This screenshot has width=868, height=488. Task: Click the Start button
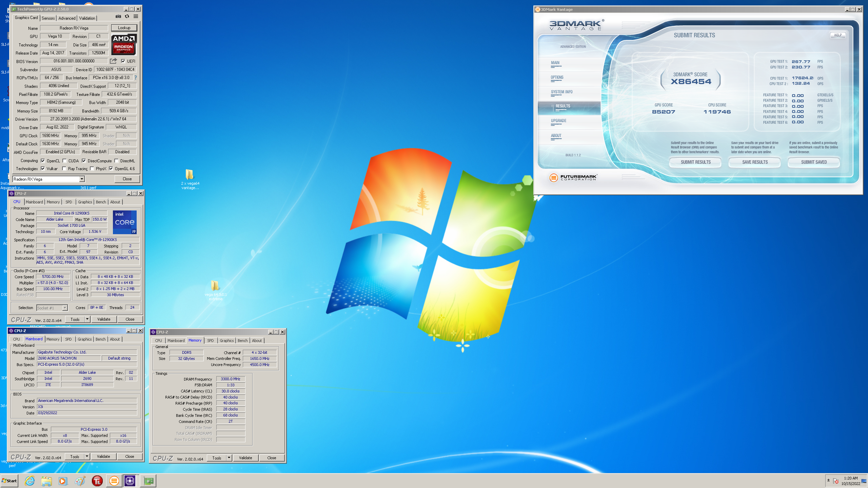click(x=9, y=481)
